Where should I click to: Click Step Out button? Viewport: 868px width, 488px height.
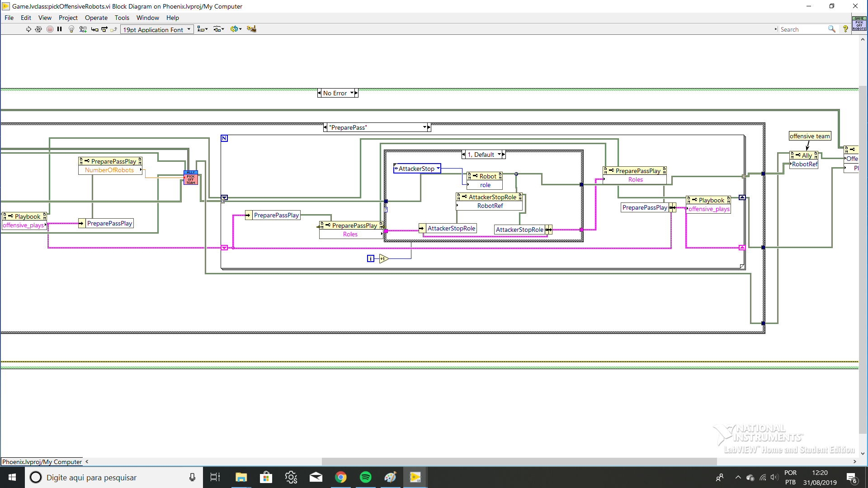pyautogui.click(x=114, y=29)
